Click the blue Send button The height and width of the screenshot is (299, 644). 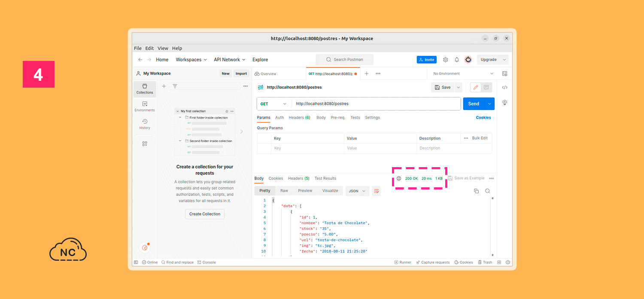[x=474, y=104]
